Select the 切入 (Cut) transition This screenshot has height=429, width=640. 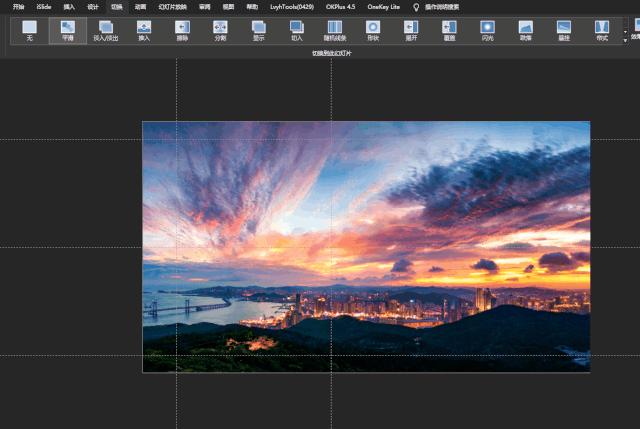pos(297,30)
